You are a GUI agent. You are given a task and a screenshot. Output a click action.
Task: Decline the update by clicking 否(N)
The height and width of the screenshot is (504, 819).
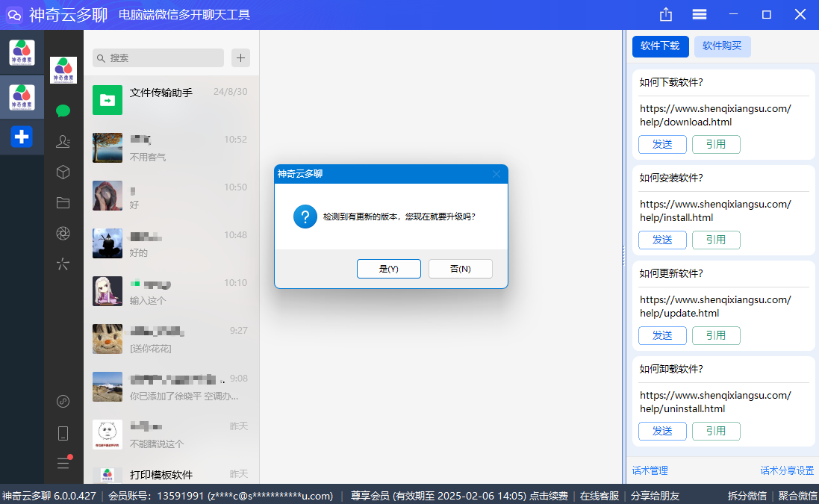(x=460, y=268)
